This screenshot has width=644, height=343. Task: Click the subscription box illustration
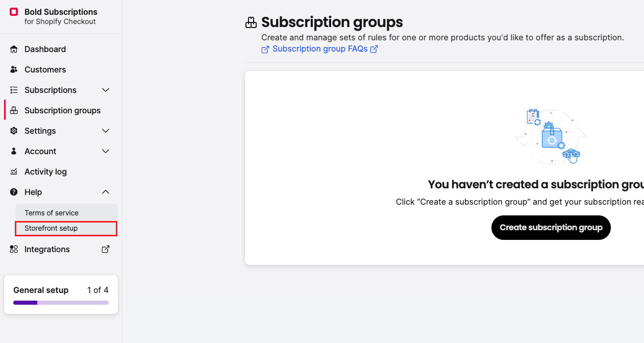point(552,136)
